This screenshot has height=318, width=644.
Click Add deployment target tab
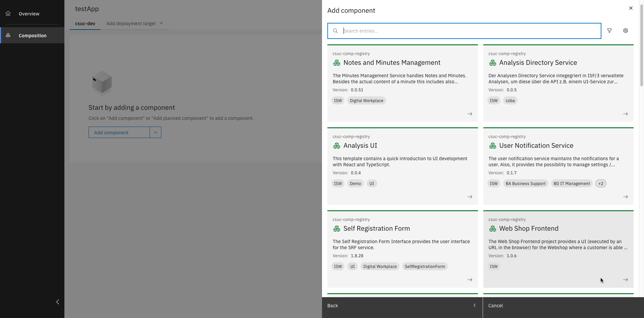coord(131,24)
